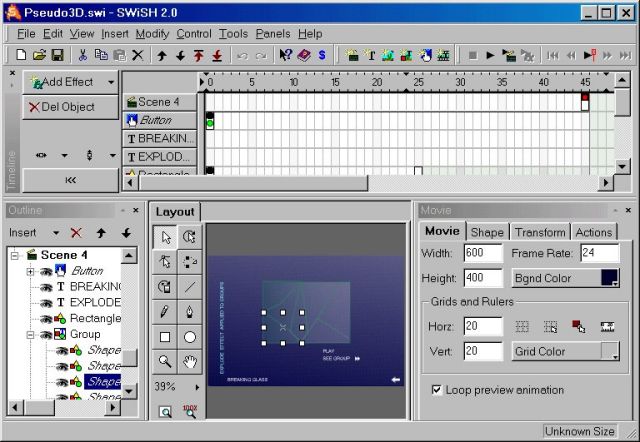Click the red Delete icon in Outline
640x442 pixels.
click(x=76, y=233)
